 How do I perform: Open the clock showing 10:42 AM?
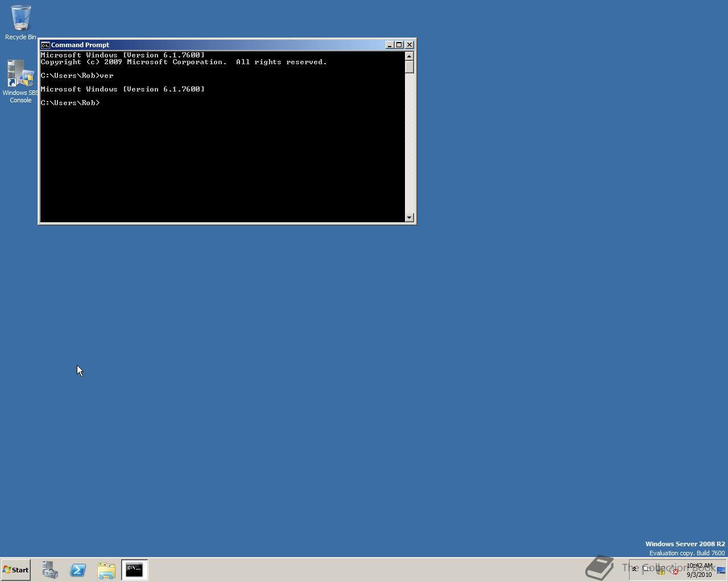[699, 570]
